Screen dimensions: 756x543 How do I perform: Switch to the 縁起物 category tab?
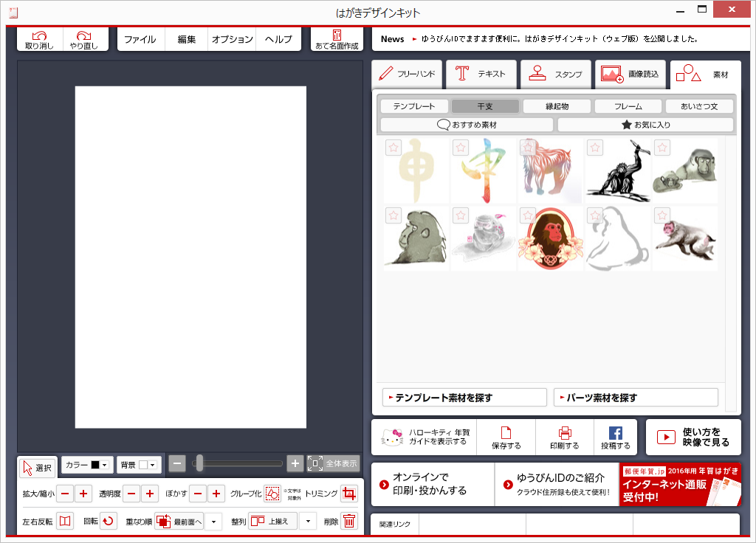[x=557, y=106]
